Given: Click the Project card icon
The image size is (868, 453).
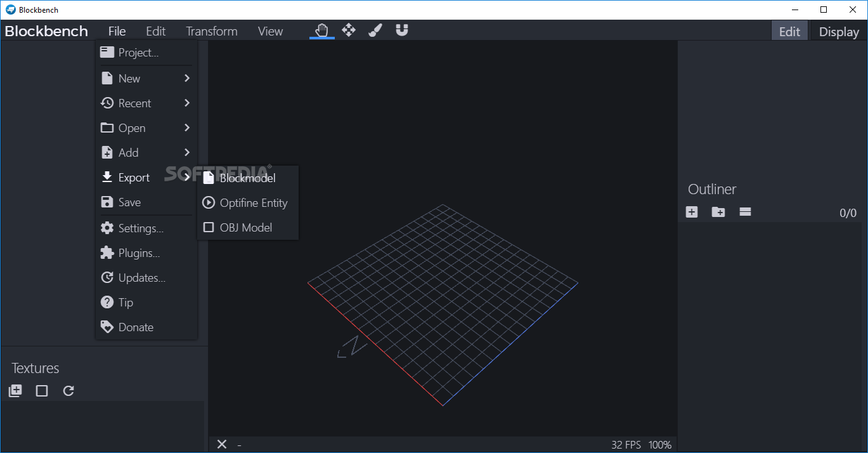Looking at the screenshot, I should (107, 53).
